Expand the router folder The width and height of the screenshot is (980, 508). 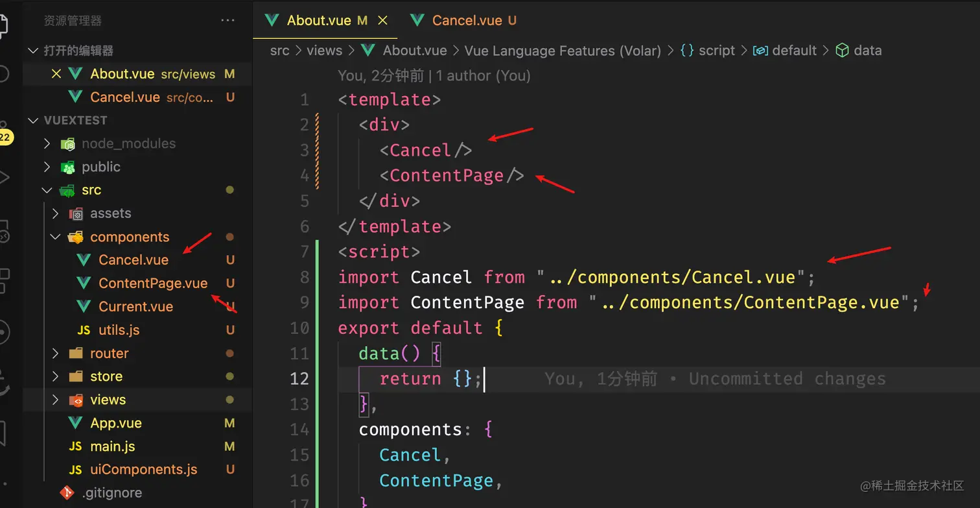(55, 354)
